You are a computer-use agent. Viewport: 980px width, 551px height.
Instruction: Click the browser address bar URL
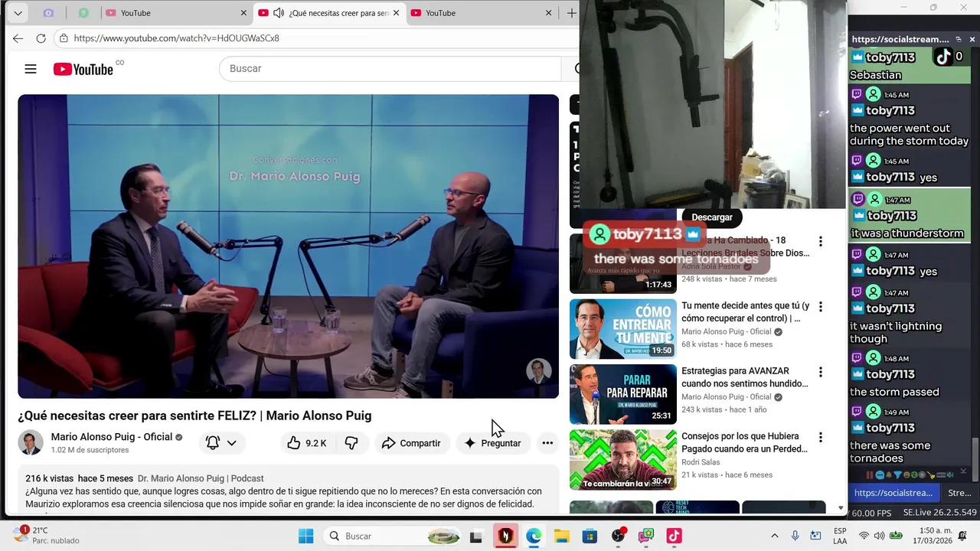tap(177, 38)
